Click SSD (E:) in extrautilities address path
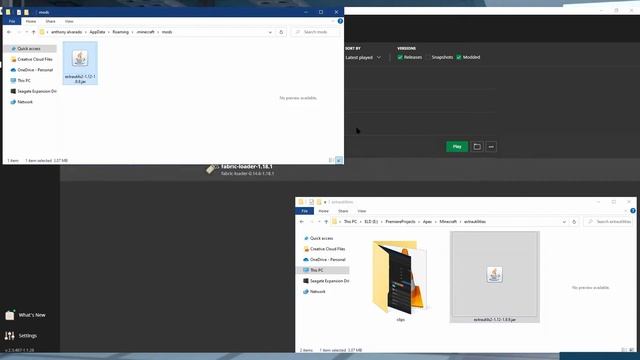640x360 pixels. [x=371, y=222]
